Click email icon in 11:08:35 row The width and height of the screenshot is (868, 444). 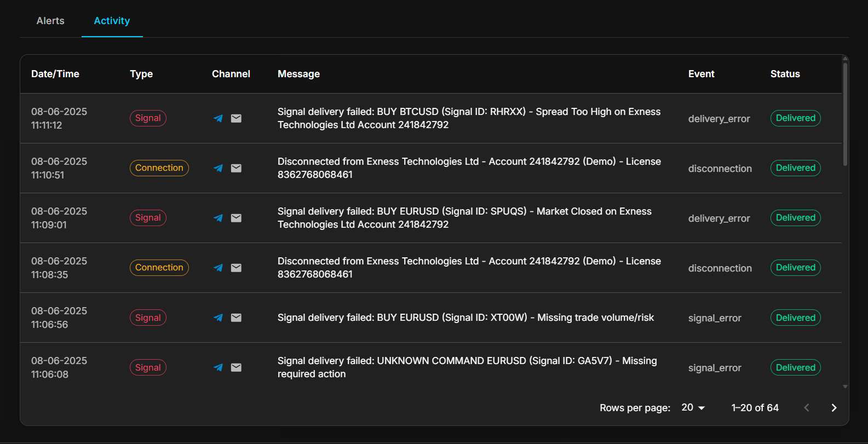(x=236, y=268)
